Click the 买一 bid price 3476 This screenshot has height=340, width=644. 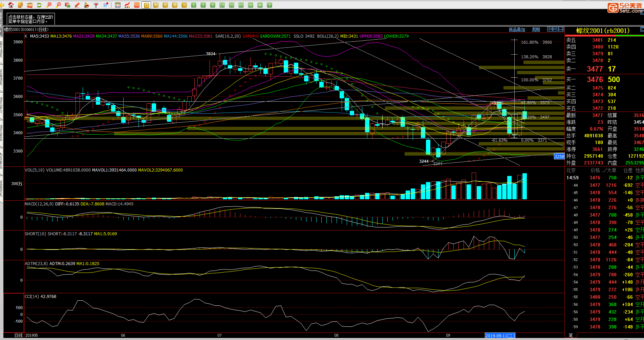[595, 80]
